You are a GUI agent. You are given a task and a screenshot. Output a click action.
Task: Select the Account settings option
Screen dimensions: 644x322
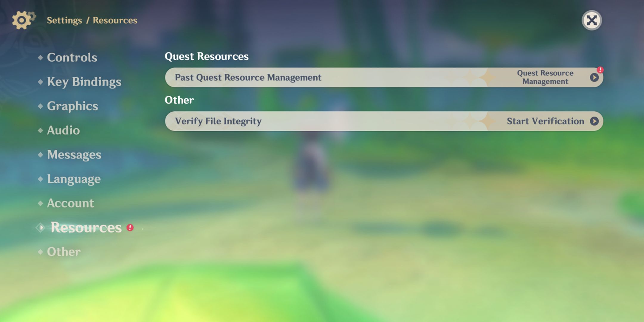click(x=70, y=203)
